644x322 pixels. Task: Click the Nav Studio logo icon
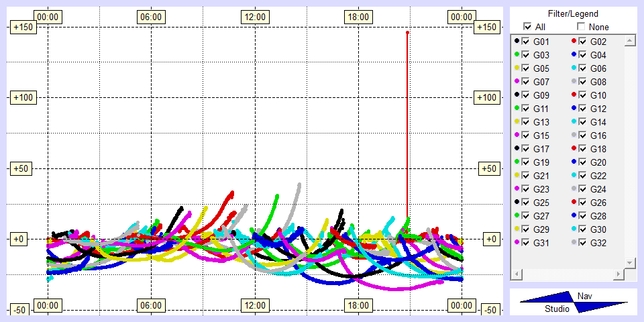coord(574,303)
